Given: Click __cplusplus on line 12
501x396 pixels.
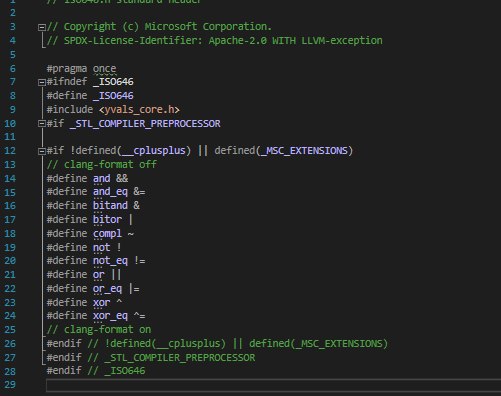Looking at the screenshot, I should pyautogui.click(x=154, y=151).
